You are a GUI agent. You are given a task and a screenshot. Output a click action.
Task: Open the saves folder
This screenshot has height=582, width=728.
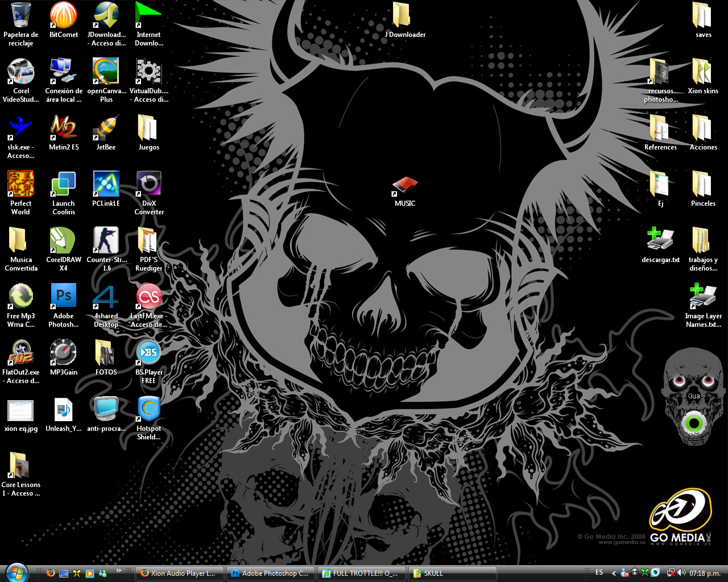point(704,16)
